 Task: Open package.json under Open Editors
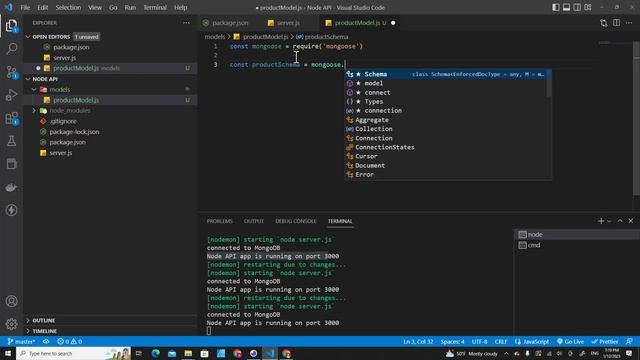pos(71,47)
